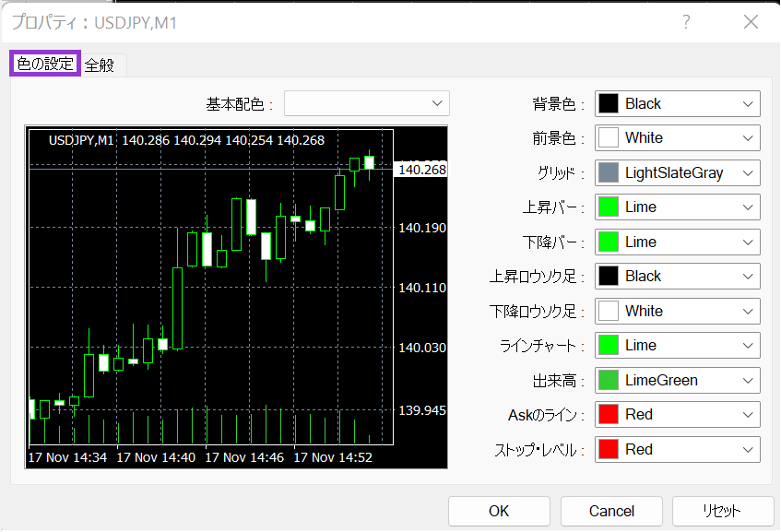781x532 pixels.
Task: Click the black swatch for 上昇ロウソク足
Action: pyautogui.click(x=609, y=277)
